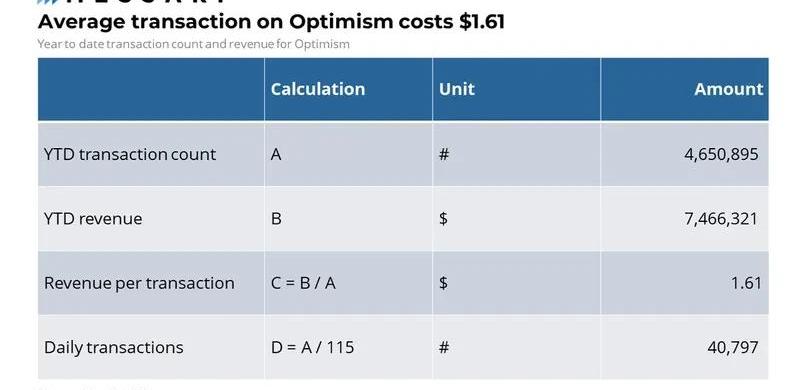Click the Calculation column header
800x390 pixels.
click(x=318, y=89)
